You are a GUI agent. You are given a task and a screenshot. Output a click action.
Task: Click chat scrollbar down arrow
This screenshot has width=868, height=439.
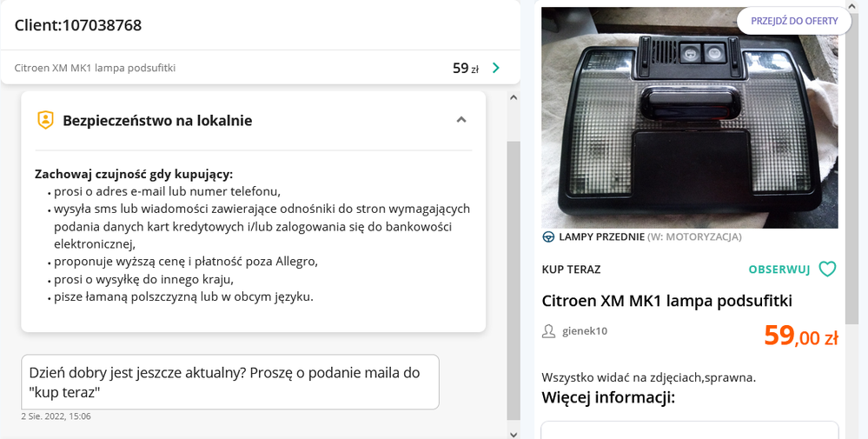click(514, 435)
